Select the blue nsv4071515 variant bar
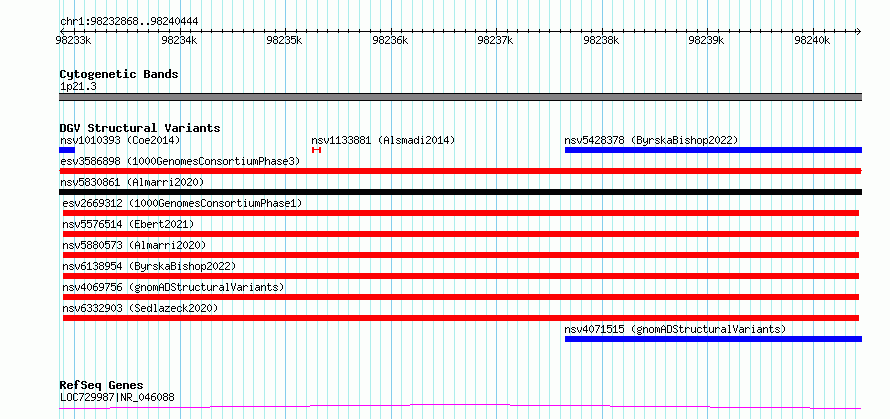 click(x=713, y=339)
